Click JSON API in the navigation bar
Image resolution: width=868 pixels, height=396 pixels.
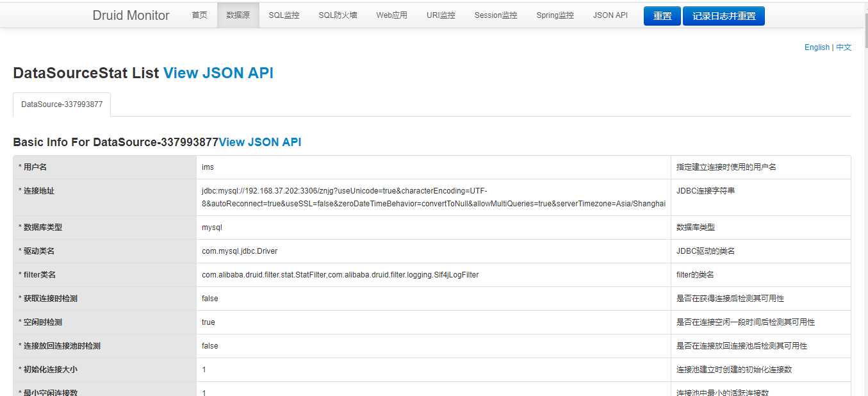(610, 15)
